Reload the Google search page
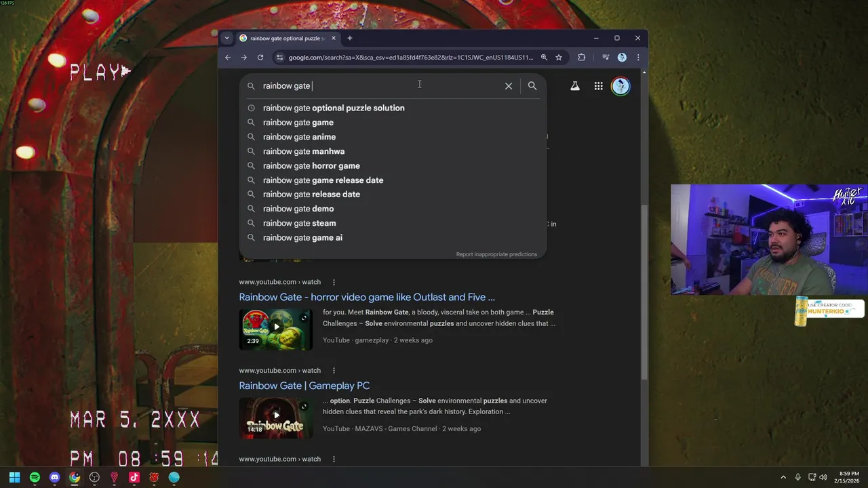Image resolution: width=868 pixels, height=488 pixels. pos(260,58)
